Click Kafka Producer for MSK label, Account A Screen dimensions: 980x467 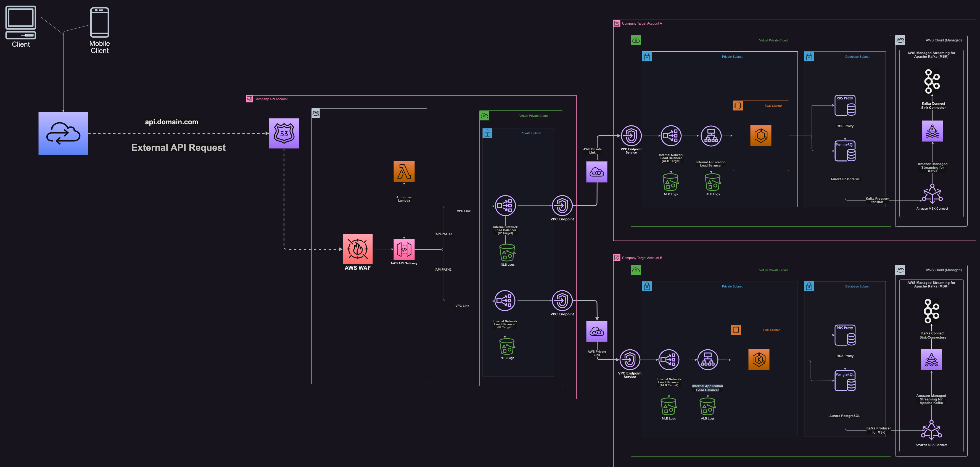(877, 200)
